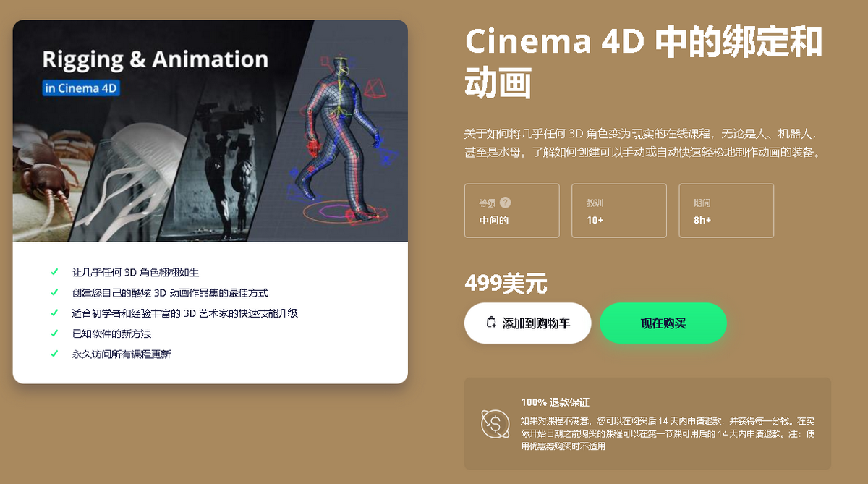
Task: Click the refund policy paragraph starting 如果对课程不满意
Action: pyautogui.click(x=668, y=433)
